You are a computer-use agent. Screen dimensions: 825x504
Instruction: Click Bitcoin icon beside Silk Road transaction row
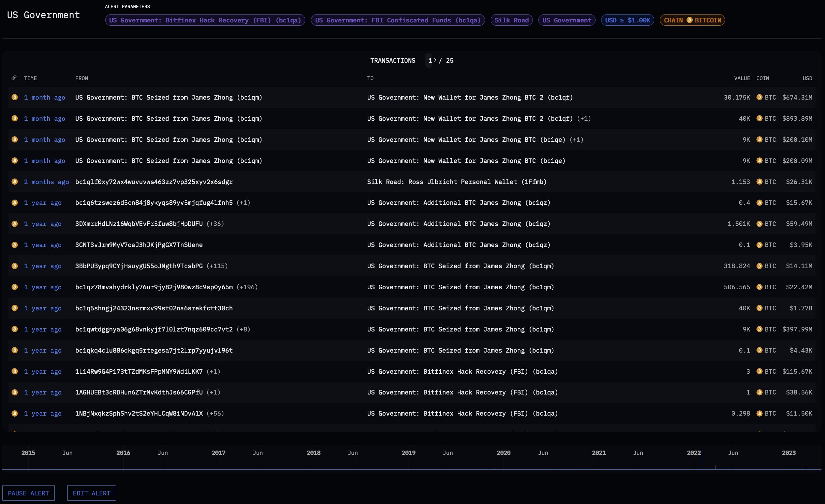click(x=15, y=181)
